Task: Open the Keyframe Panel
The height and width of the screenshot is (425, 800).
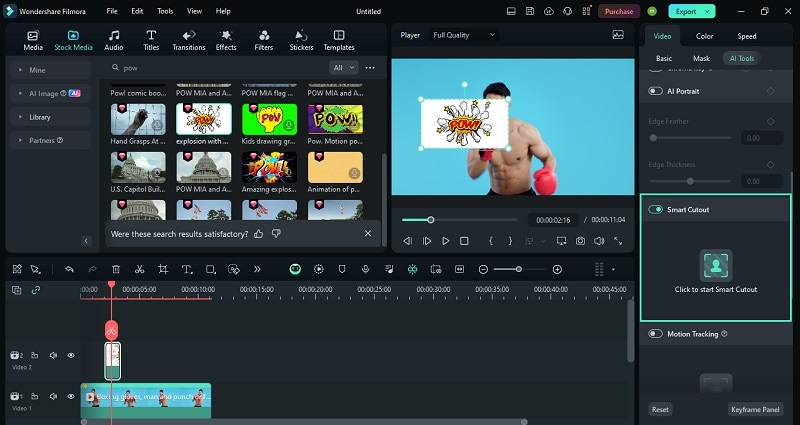Action: (x=755, y=409)
